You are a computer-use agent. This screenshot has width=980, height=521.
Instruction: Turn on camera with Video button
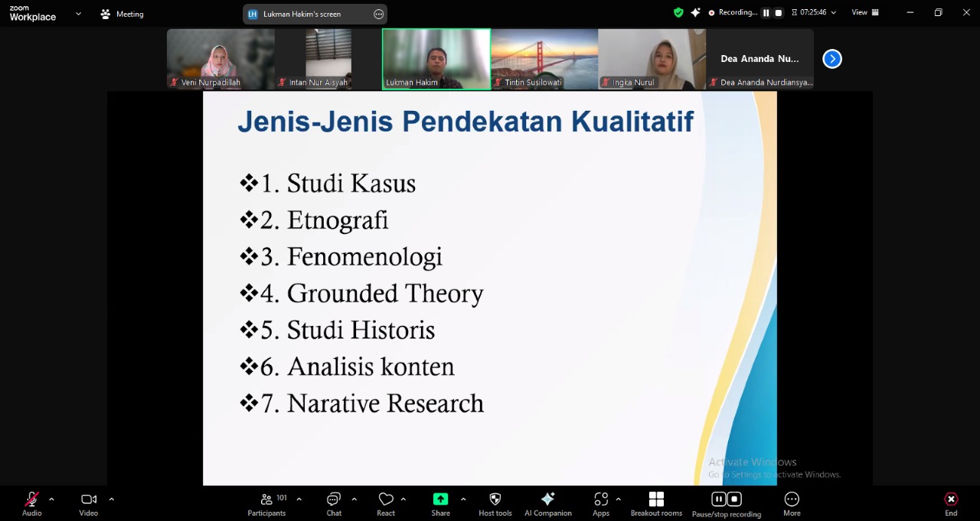(x=89, y=503)
